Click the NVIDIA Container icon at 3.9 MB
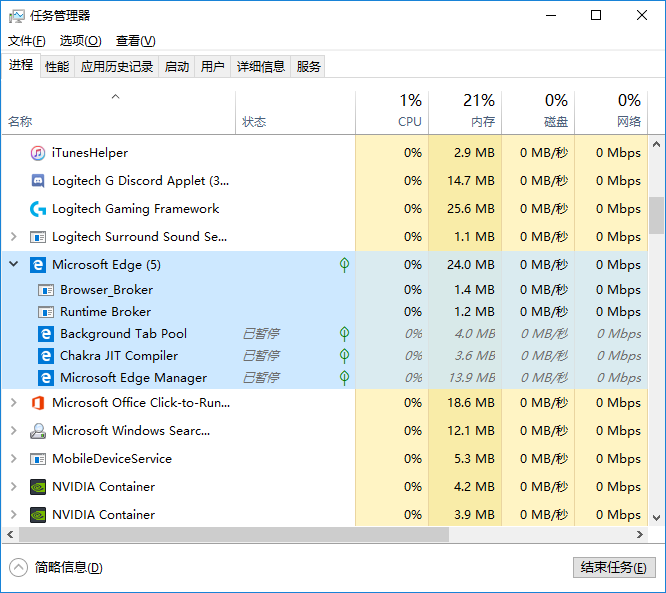 tap(38, 515)
